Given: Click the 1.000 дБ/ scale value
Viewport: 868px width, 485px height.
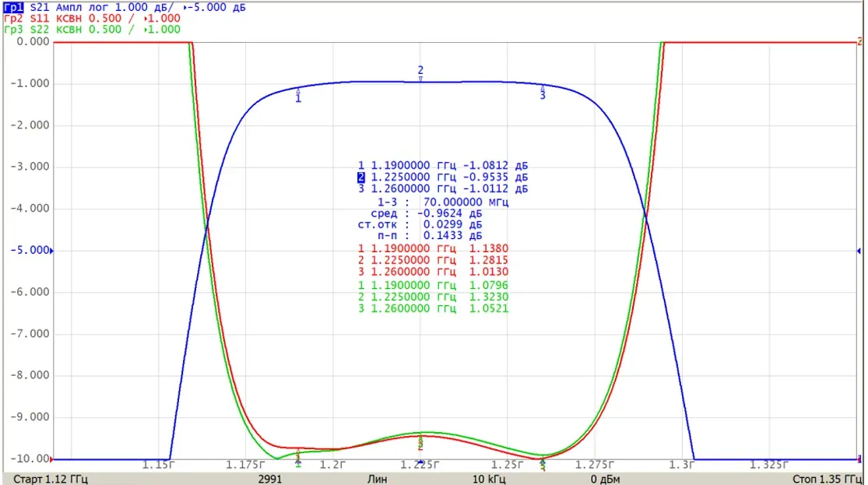Looking at the screenshot, I should (x=144, y=7).
